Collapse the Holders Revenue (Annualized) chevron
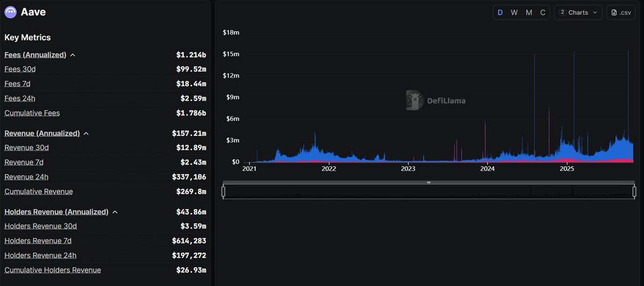The width and height of the screenshot is (644, 286). click(115, 212)
